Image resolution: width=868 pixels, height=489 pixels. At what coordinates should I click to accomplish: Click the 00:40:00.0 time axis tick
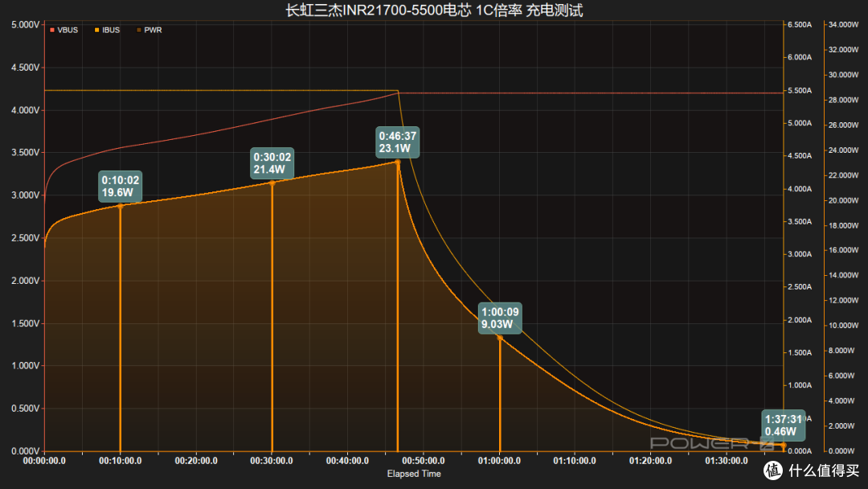click(348, 461)
